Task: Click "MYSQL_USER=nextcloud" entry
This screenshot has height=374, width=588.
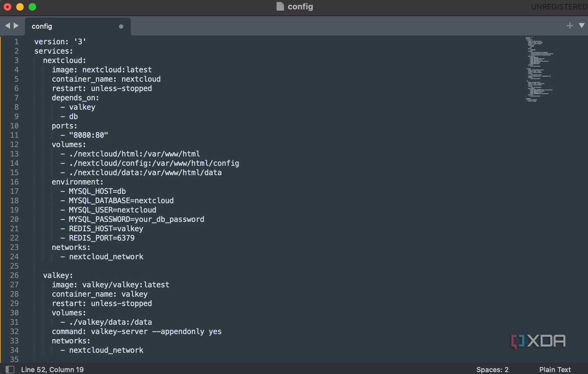Action: 113,210
